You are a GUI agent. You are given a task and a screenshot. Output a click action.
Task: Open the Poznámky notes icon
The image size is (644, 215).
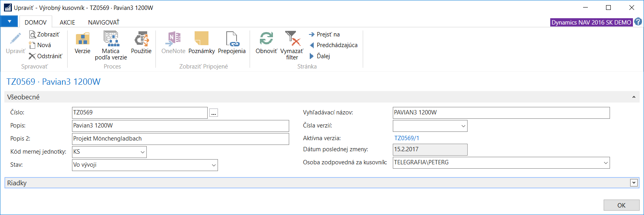point(202,39)
